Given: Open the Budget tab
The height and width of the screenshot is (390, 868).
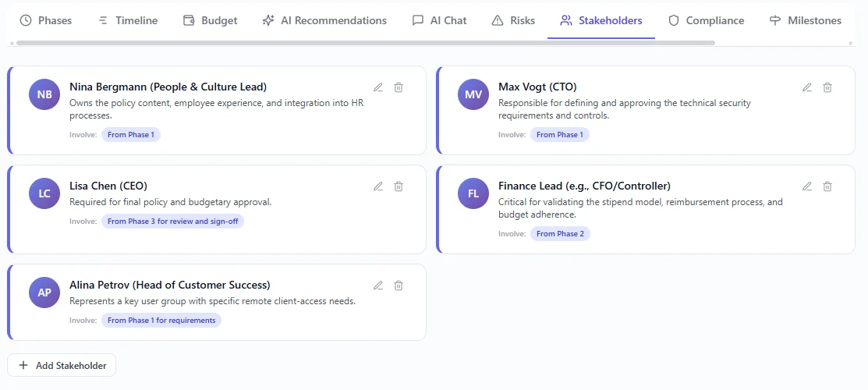Looking at the screenshot, I should click(210, 20).
